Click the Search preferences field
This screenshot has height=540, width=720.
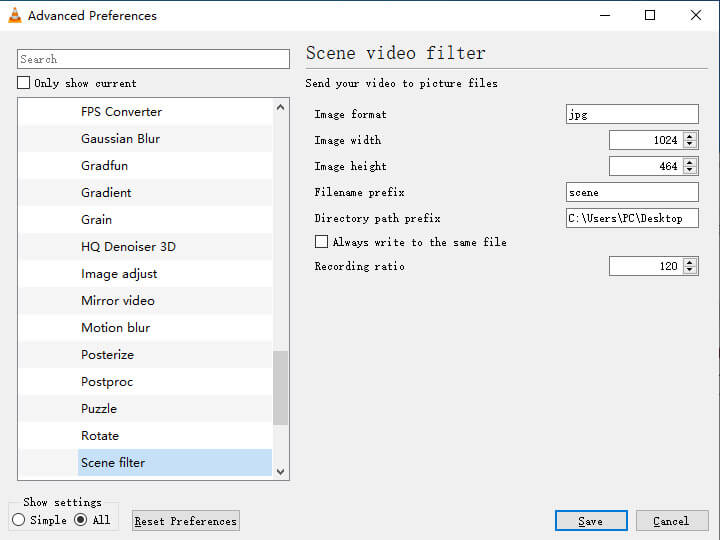tap(153, 59)
